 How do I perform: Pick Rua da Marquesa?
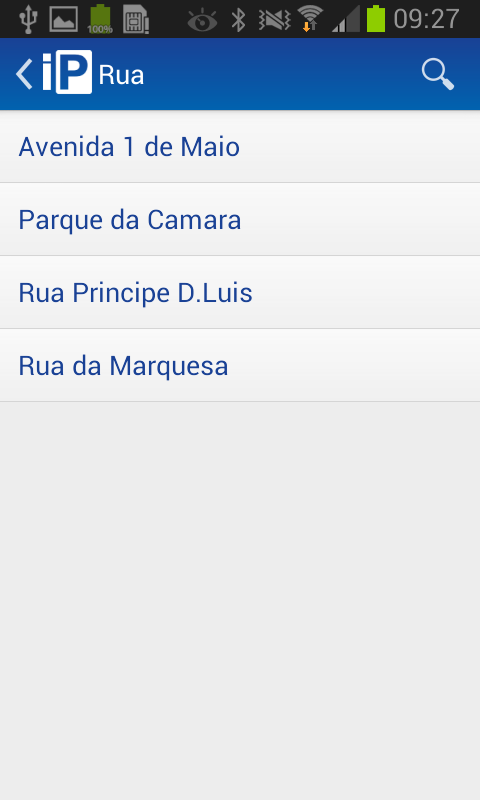click(x=240, y=366)
